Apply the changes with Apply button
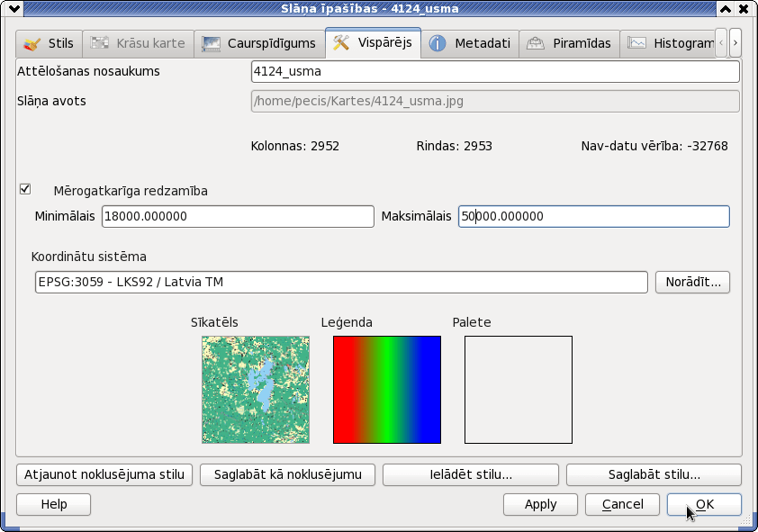The height and width of the screenshot is (532, 758). tap(540, 504)
